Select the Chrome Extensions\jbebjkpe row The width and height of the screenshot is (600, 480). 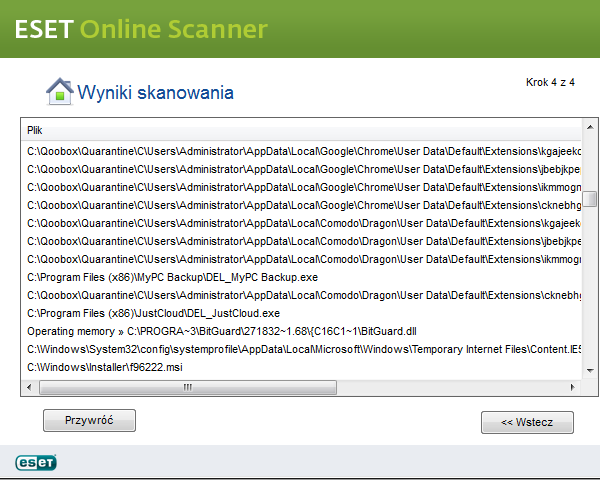pyautogui.click(x=302, y=169)
